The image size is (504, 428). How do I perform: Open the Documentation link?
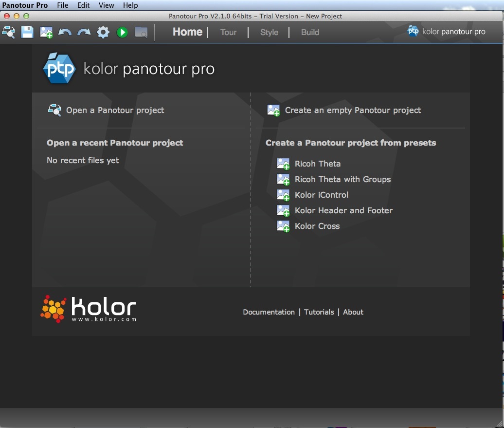pyautogui.click(x=269, y=312)
